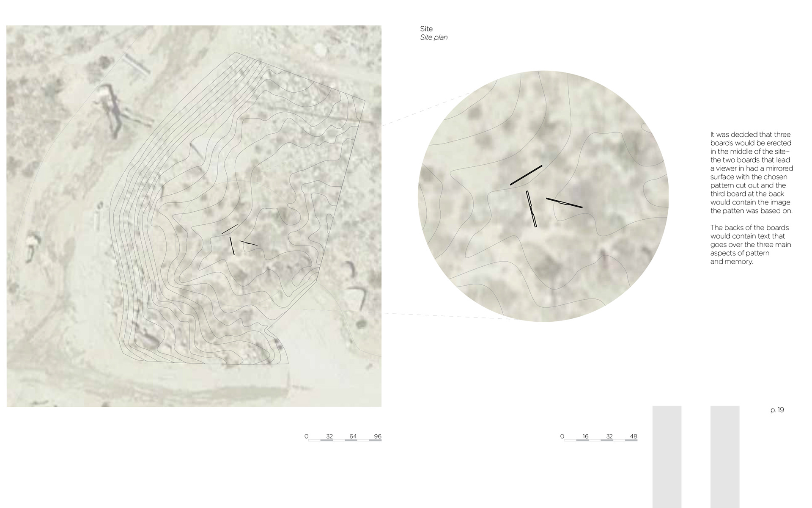Click the '32' label on right scale bar

[609, 436]
